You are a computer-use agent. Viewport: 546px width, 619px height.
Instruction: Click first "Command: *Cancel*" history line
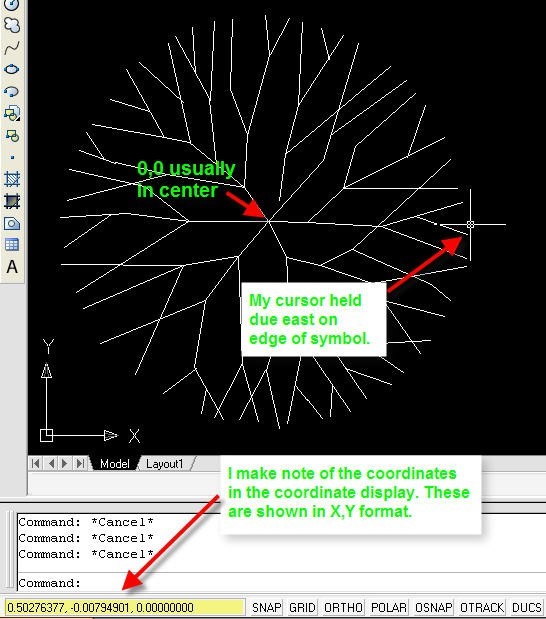86,522
